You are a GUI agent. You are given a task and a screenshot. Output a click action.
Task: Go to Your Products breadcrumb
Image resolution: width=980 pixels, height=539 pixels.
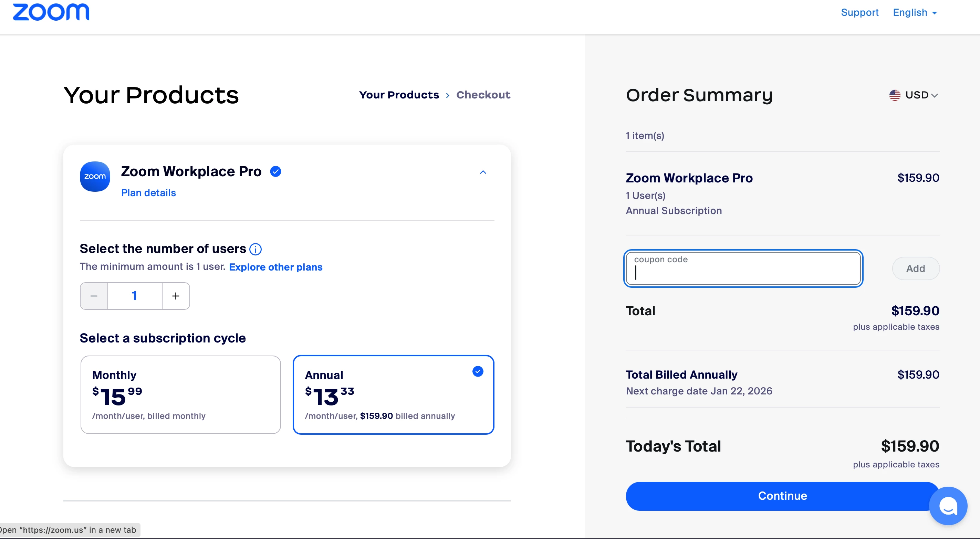[x=399, y=95]
